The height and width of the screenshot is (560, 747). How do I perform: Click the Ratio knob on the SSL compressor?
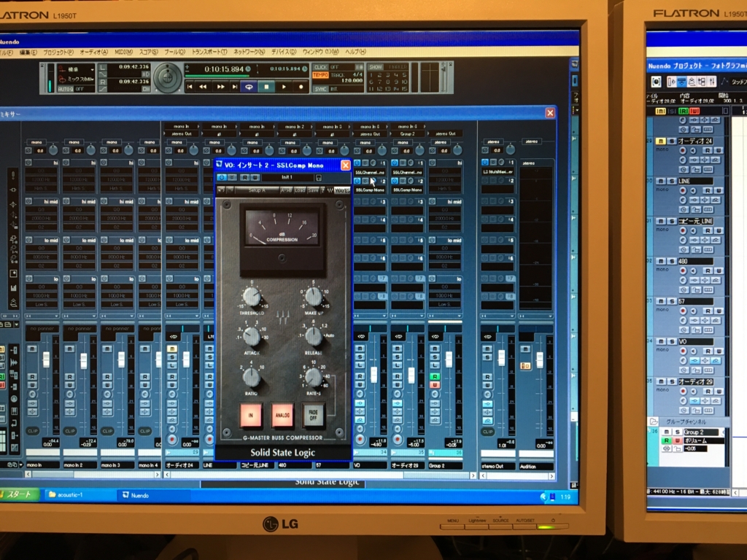point(251,377)
